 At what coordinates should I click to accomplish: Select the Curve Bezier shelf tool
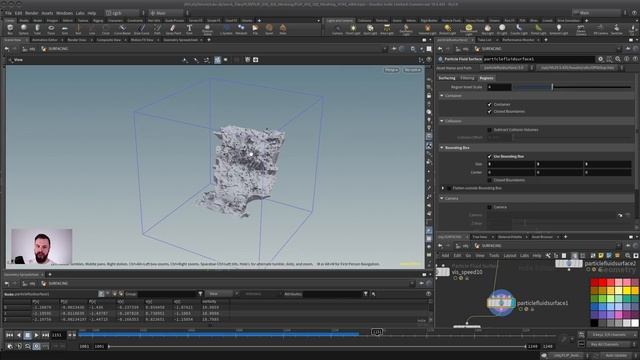tap(122, 29)
